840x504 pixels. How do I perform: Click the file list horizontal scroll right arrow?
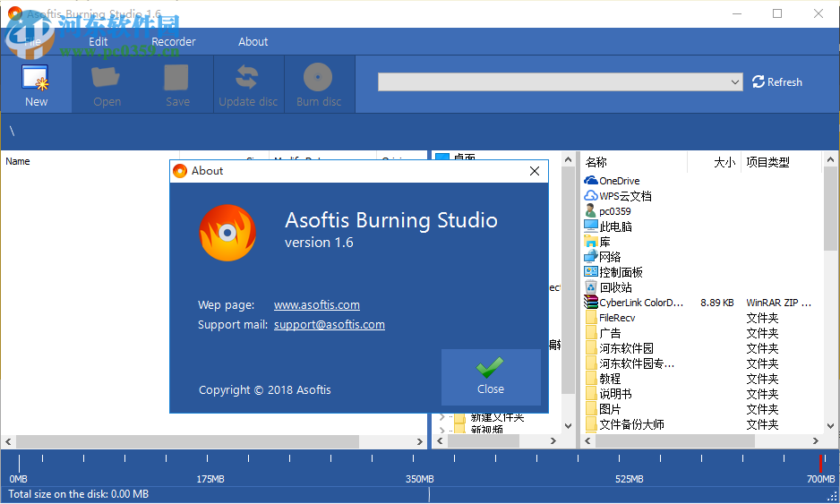pos(815,440)
